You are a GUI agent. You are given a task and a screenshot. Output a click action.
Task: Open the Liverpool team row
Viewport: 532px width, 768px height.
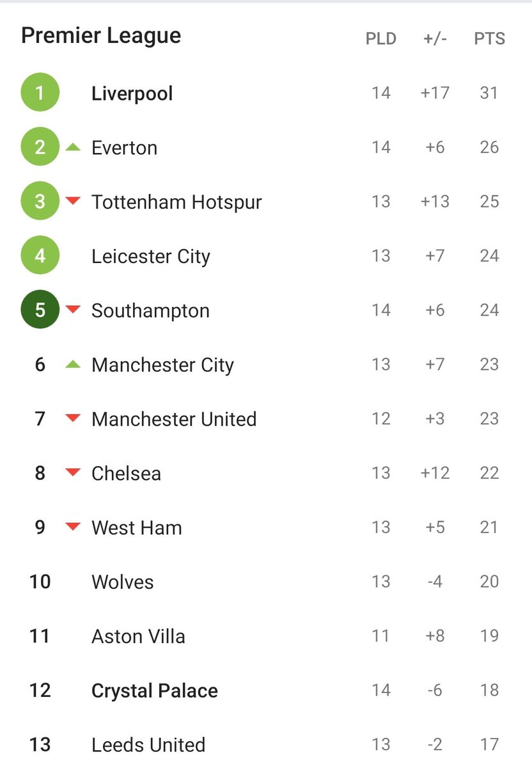tap(266, 93)
